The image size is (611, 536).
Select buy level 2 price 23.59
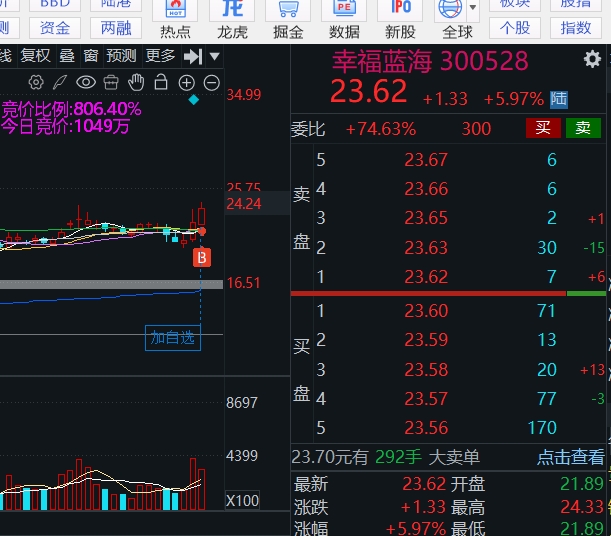click(426, 340)
